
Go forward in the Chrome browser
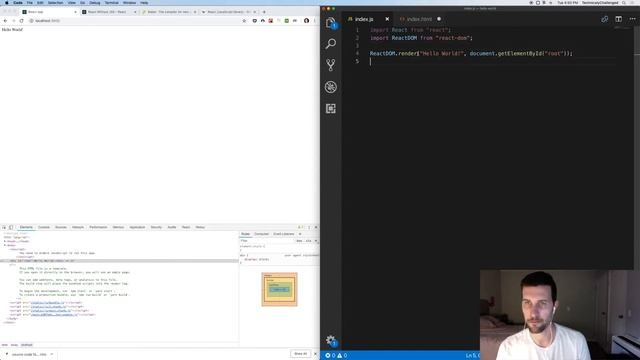point(13,21)
